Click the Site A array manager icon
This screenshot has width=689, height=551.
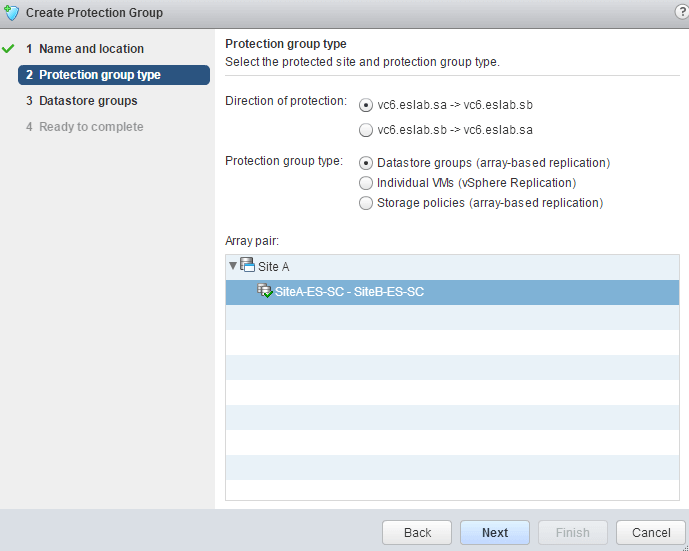click(247, 265)
